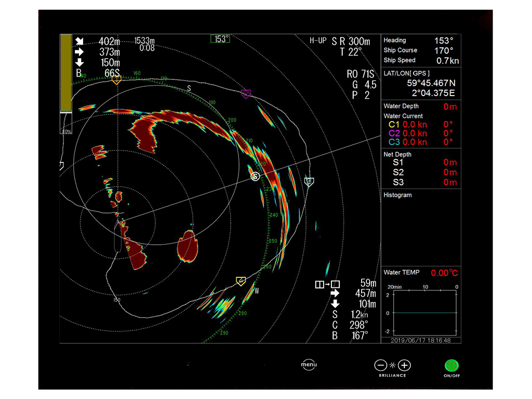Image resolution: width=532 pixels, height=399 pixels.
Task: Click the date and time 2019/06/17 18:16:48
Action: pyautogui.click(x=421, y=340)
